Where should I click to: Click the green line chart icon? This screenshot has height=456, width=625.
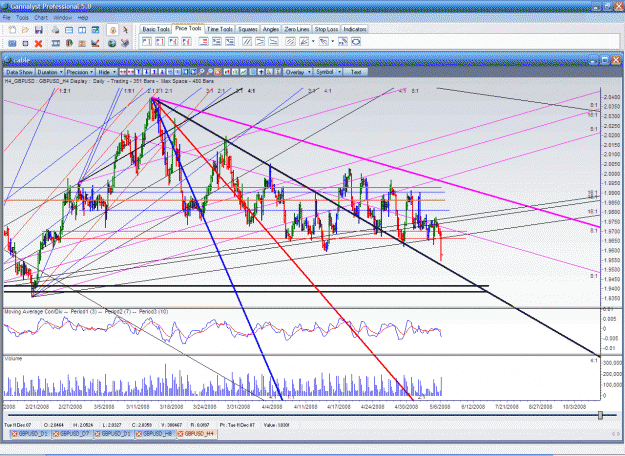tap(243, 72)
